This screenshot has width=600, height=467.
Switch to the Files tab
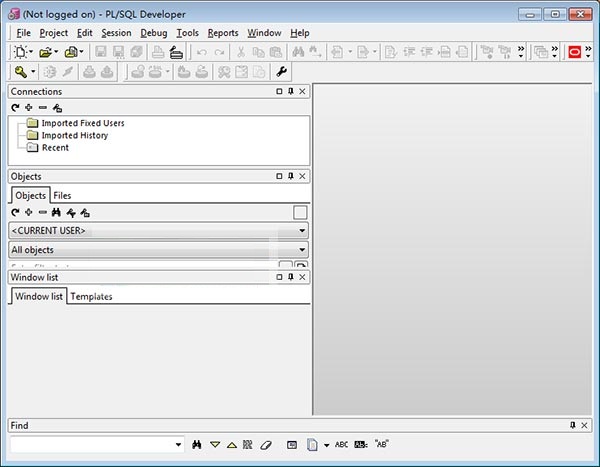point(62,196)
